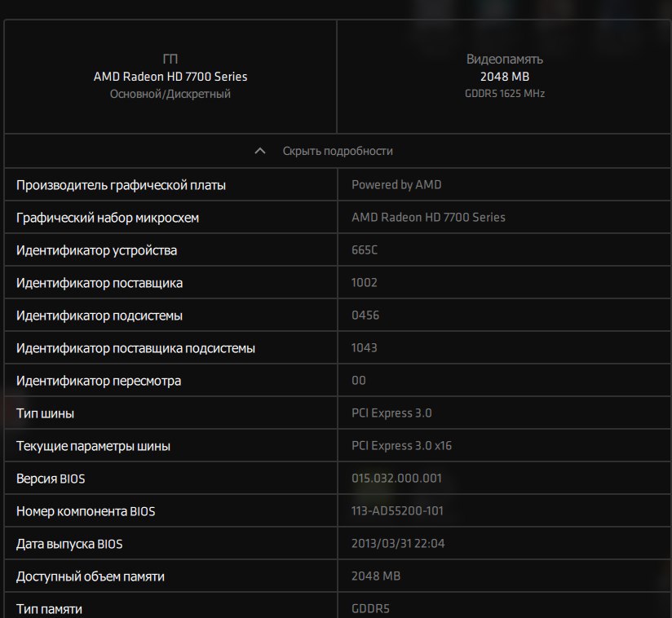The height and width of the screenshot is (618, 672).
Task: Select 'Идентификатор пересмотра' label
Action: [99, 381]
